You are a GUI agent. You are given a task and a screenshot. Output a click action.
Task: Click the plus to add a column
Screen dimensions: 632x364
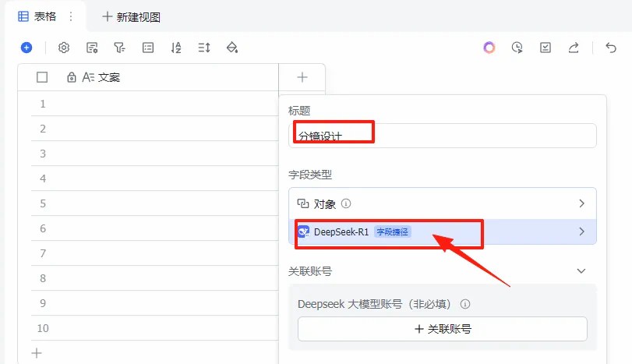coord(302,77)
